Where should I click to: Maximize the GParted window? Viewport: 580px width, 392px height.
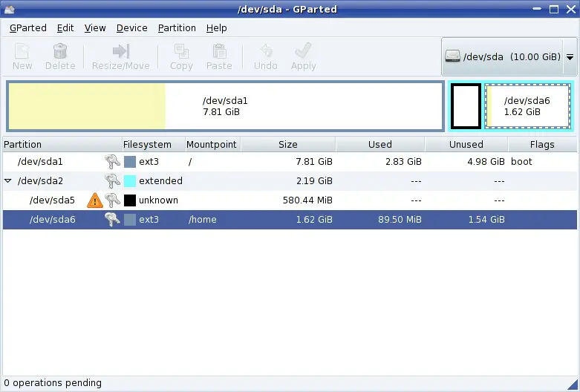[554, 9]
